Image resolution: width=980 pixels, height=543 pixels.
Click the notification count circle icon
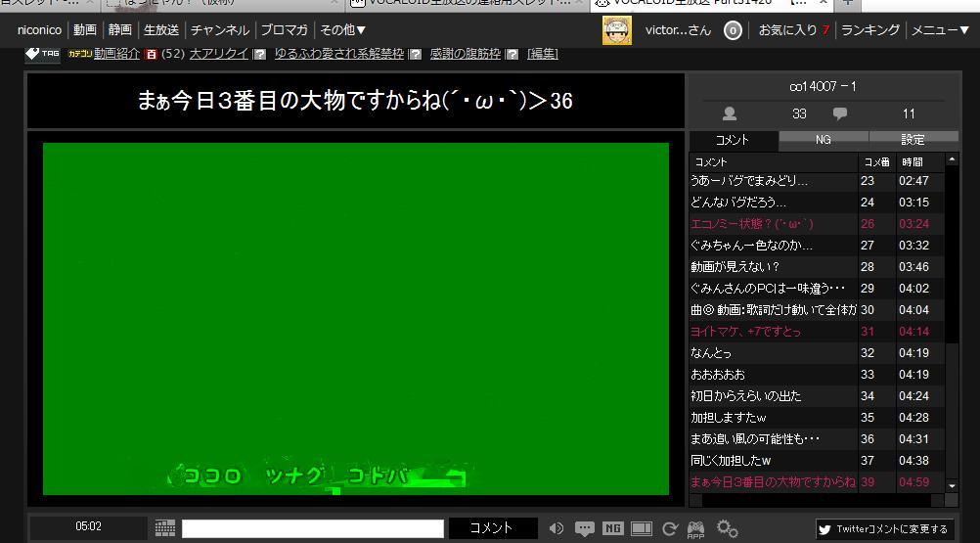point(733,30)
